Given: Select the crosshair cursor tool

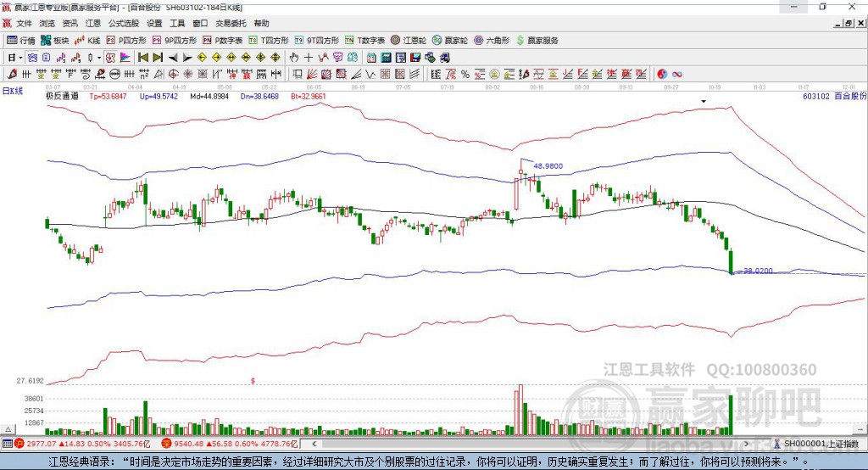Looking at the screenshot, I should (x=309, y=58).
